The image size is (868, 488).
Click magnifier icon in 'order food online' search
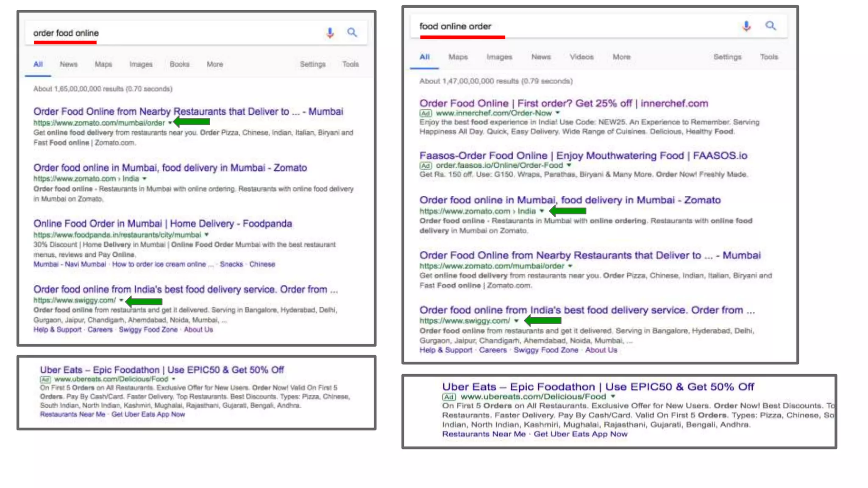(x=352, y=32)
